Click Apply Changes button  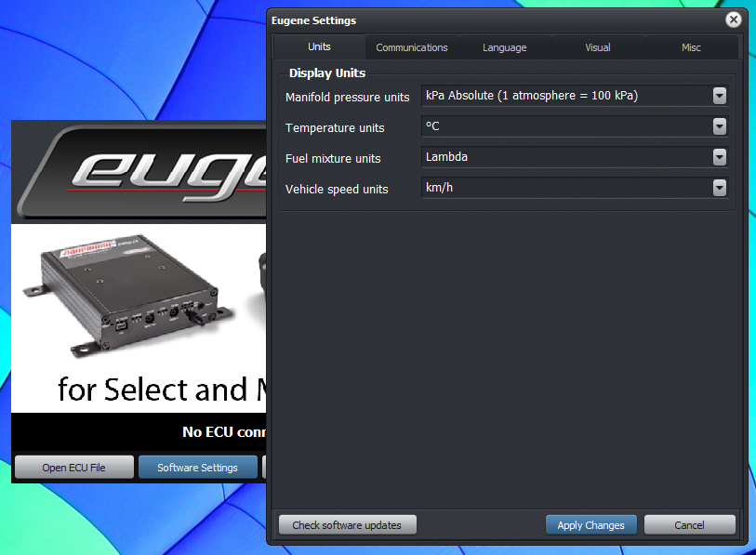(x=591, y=525)
